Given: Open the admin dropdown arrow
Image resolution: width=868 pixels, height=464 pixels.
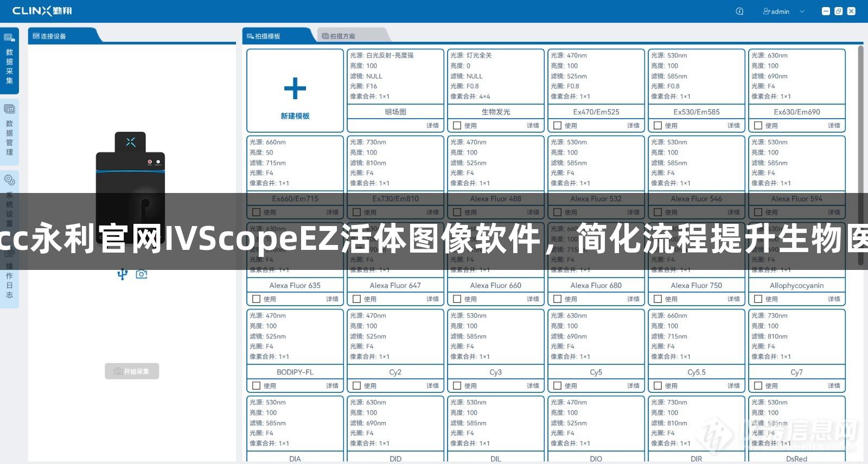Looking at the screenshot, I should pyautogui.click(x=802, y=11).
